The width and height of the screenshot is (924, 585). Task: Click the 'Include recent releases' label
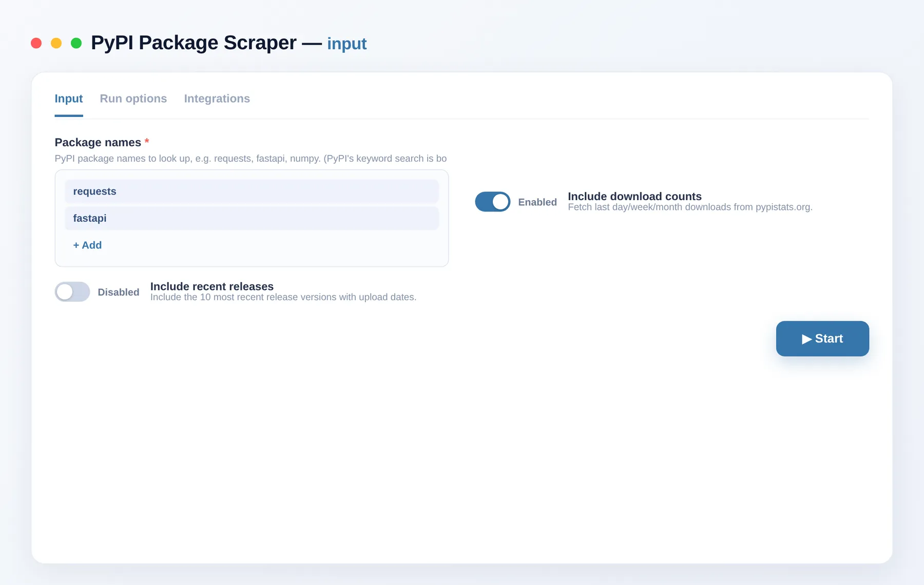point(212,286)
